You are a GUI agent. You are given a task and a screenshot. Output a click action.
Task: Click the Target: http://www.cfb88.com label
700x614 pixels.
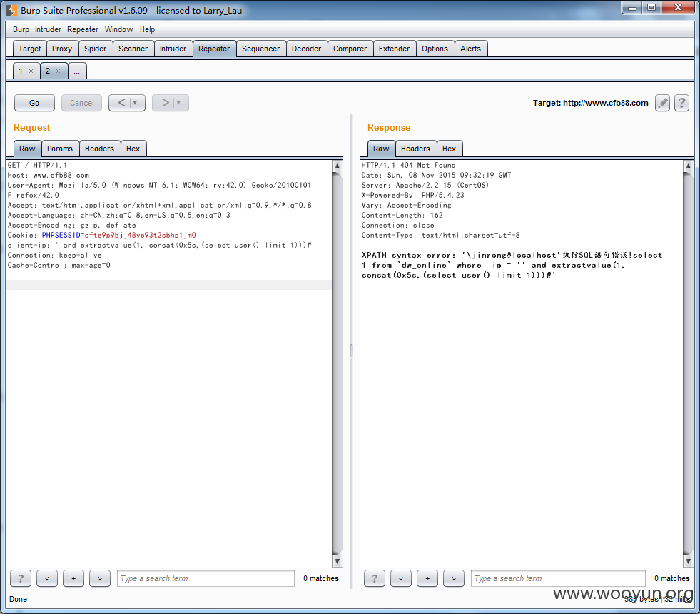coord(590,103)
